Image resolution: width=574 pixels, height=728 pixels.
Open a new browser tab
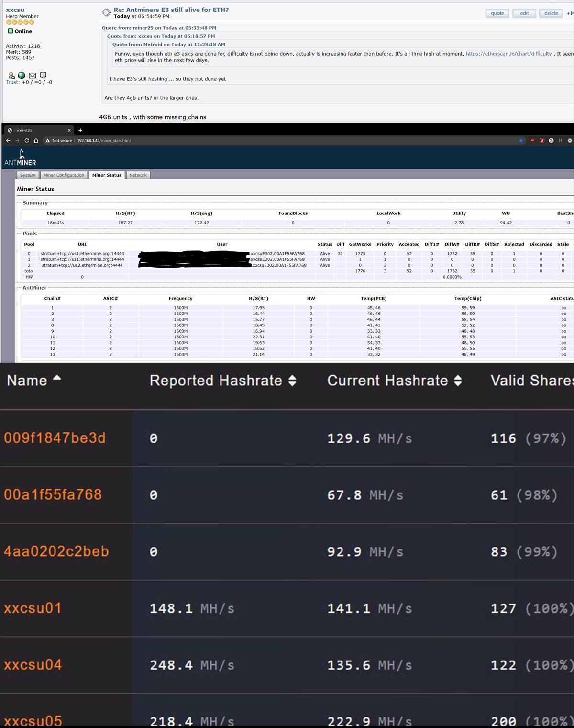coord(80,130)
